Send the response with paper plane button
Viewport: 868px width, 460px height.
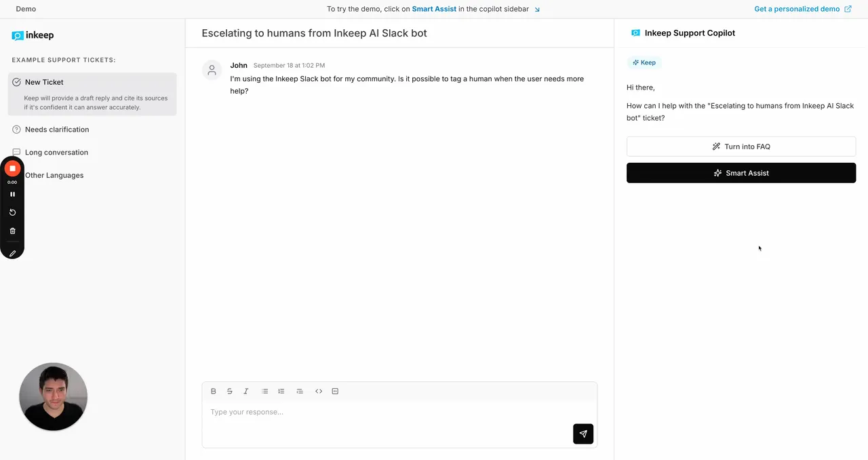pos(583,434)
